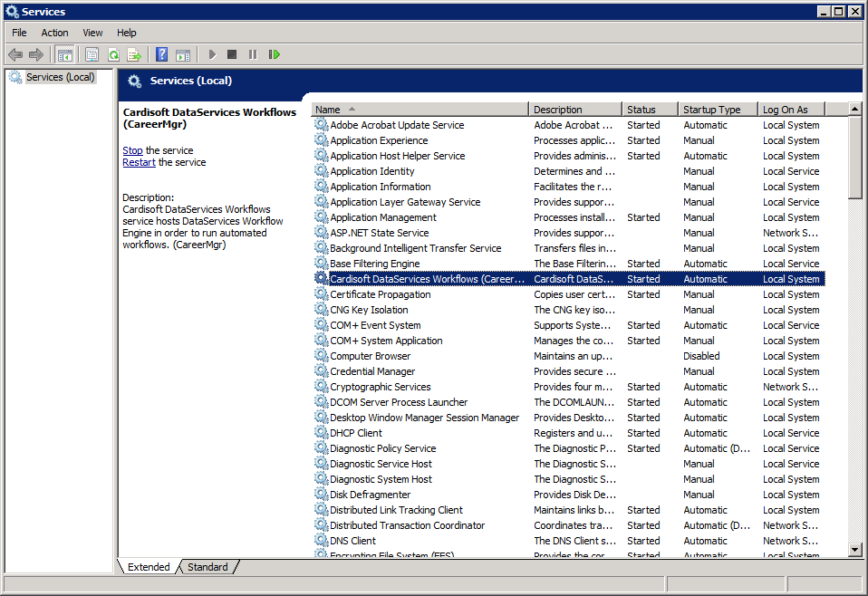Viewport: 868px width, 596px height.
Task: Click the gear icon beside Application Experience
Action: 321,140
